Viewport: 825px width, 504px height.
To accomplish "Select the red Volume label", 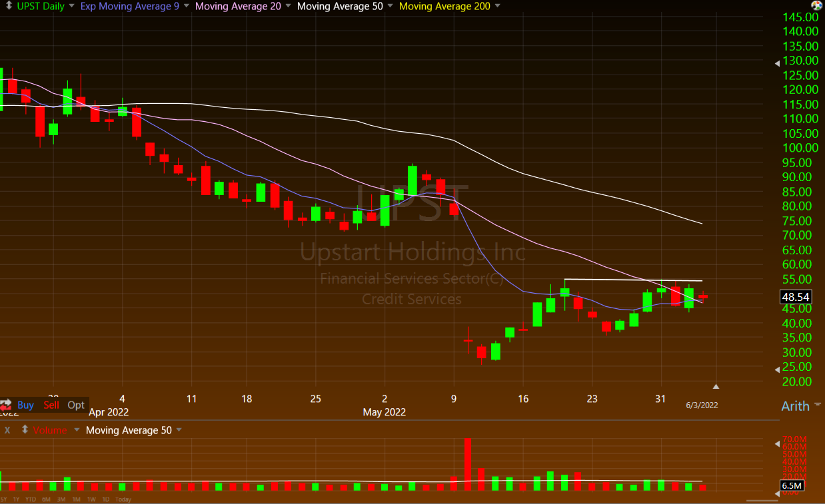I will tap(50, 430).
